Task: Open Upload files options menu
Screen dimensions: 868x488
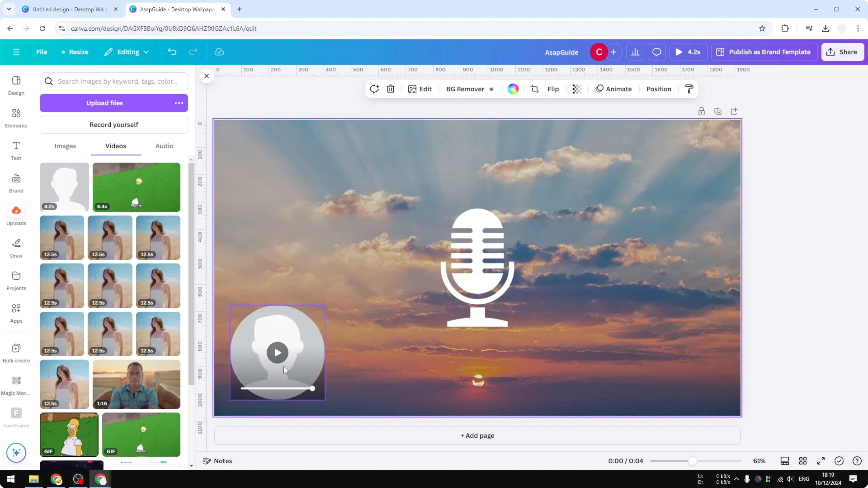Action: (179, 103)
